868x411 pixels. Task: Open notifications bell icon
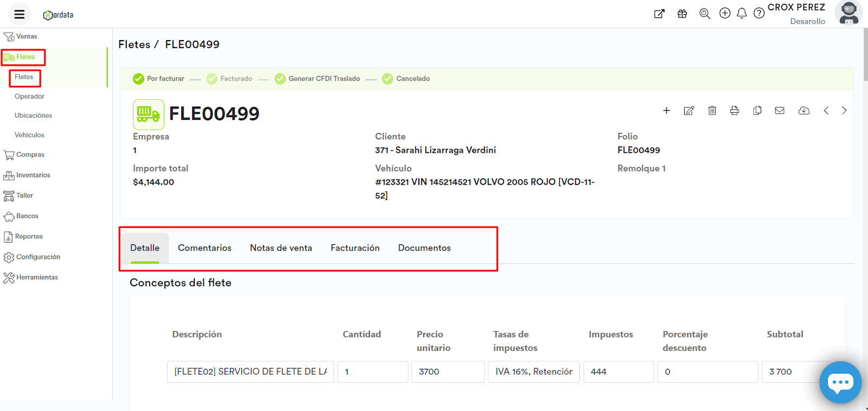742,14
